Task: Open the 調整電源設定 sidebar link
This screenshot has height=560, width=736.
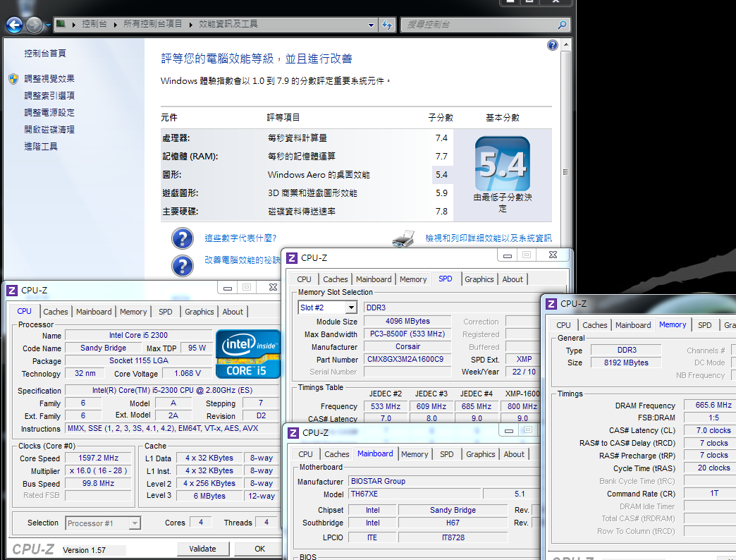Action: coord(49,113)
